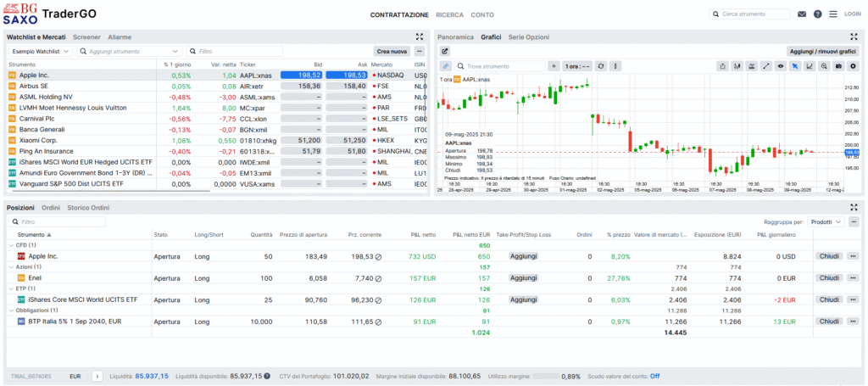Open Posizioni panel three-dot options near Prodotti

(x=853, y=221)
